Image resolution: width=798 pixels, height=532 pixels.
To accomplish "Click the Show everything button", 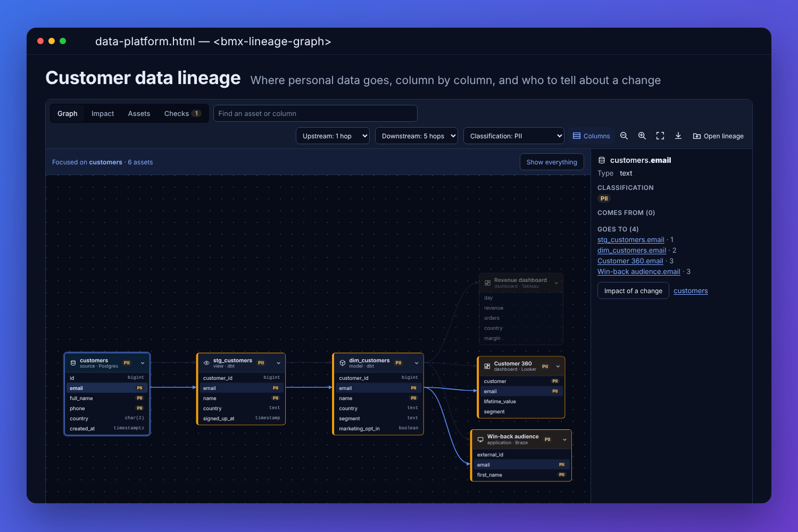I will click(552, 162).
